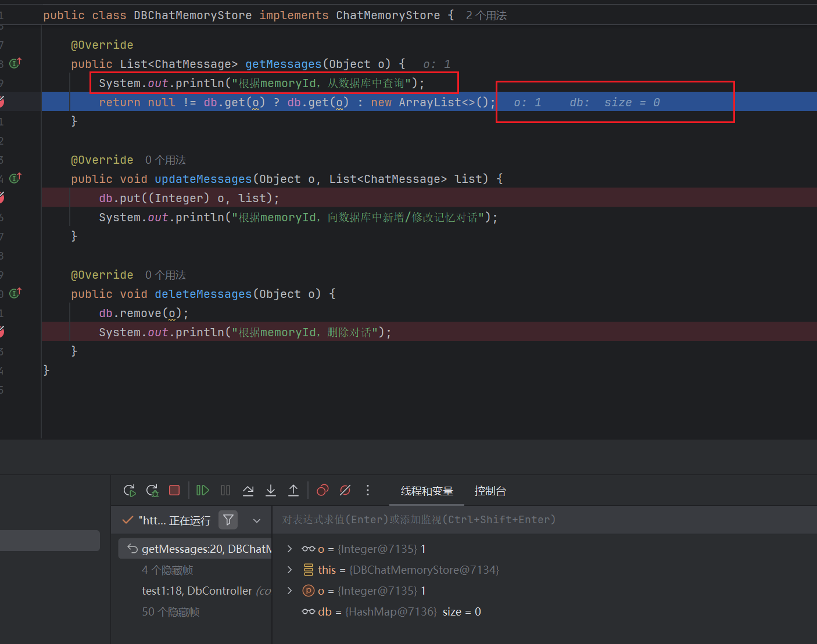
Task: Click the this object icon in variables
Action: click(x=309, y=570)
